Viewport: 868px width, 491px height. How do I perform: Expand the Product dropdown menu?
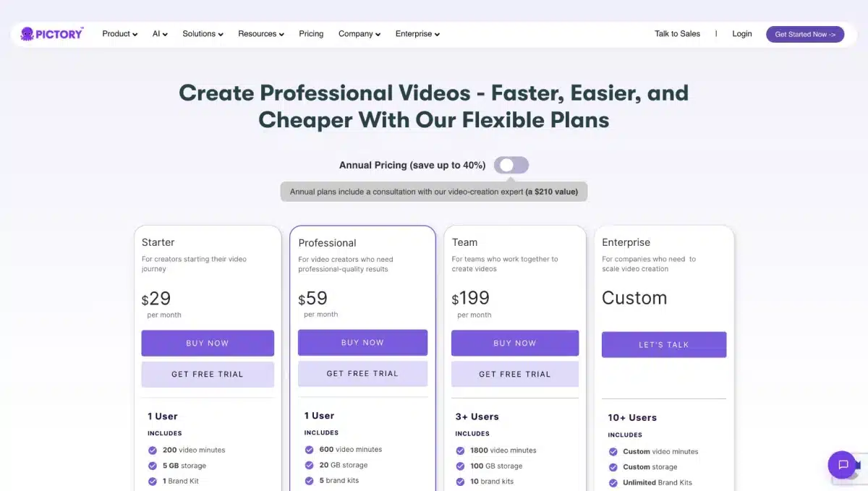pyautogui.click(x=120, y=34)
